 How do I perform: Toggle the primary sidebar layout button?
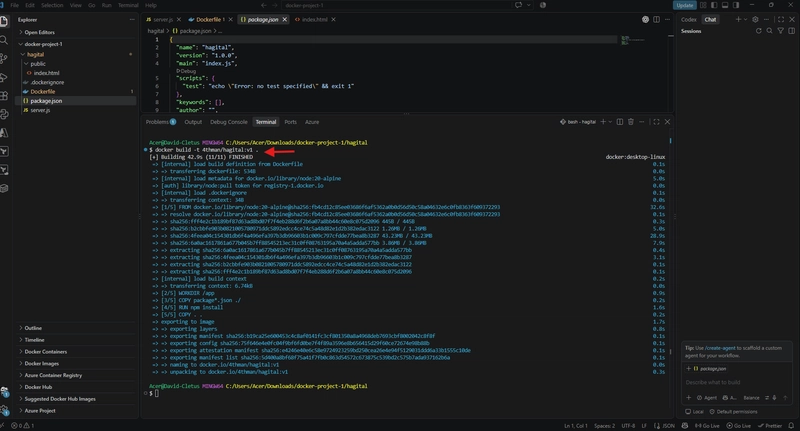pyautogui.click(x=714, y=5)
